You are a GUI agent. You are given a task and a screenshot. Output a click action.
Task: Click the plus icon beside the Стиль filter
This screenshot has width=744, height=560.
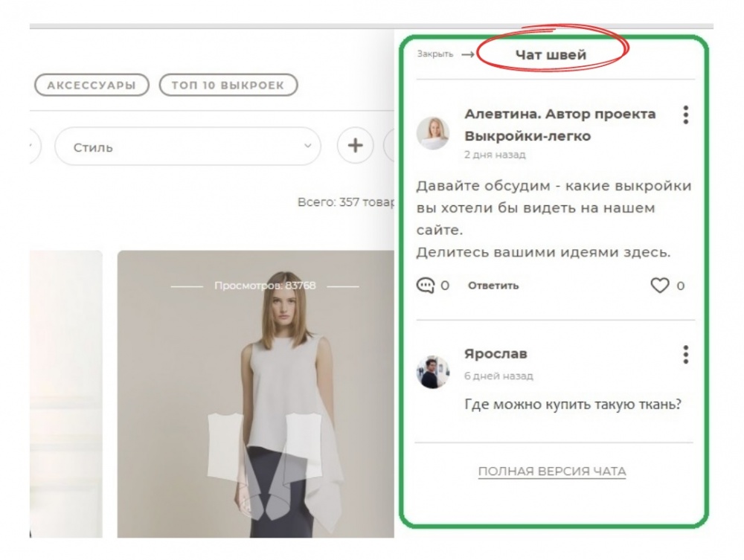click(355, 147)
